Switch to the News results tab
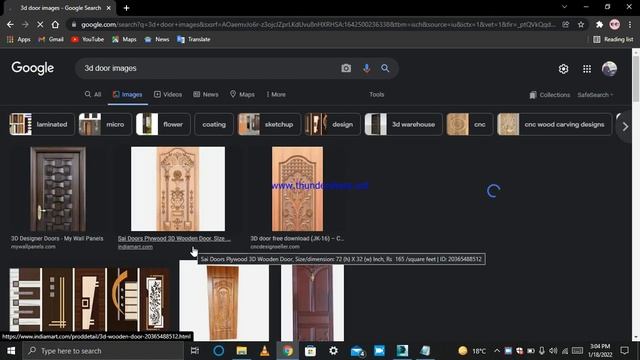The image size is (640, 360). (206, 94)
